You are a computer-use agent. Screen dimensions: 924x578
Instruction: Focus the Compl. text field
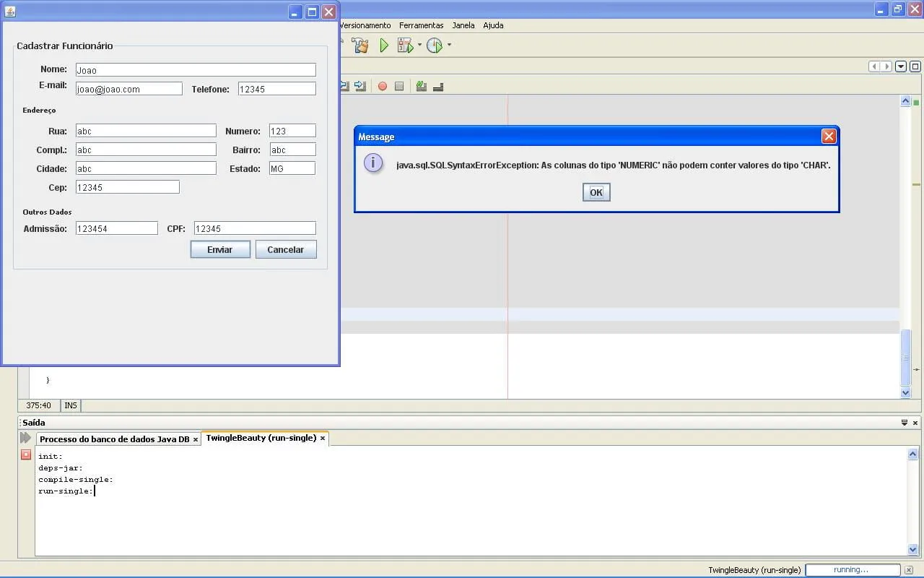point(146,150)
